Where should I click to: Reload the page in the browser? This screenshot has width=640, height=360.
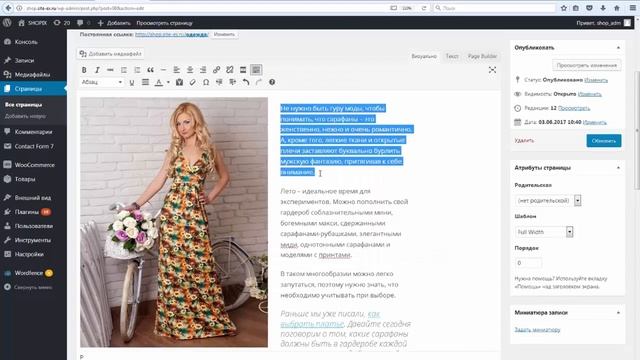pyautogui.click(x=424, y=8)
